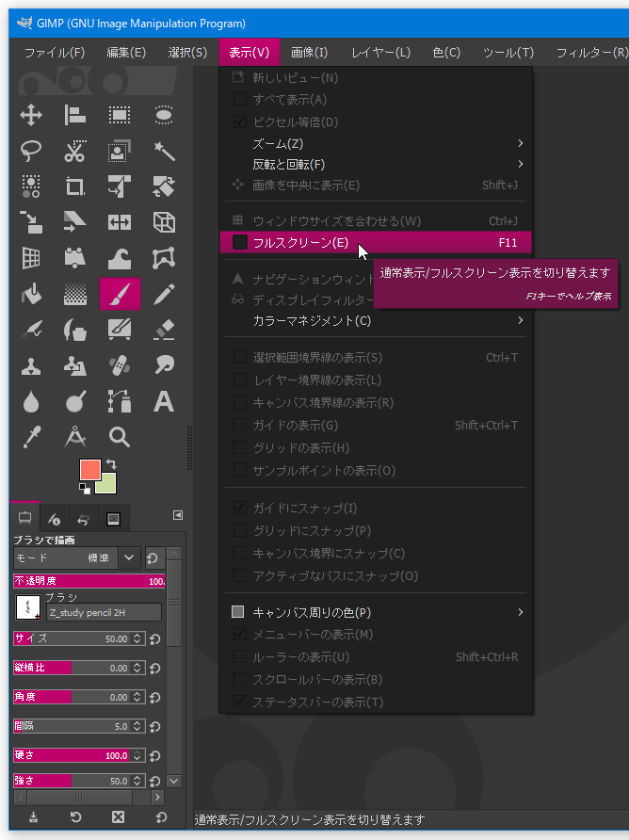Open the tool options panel configure menu arrow
629x840 pixels.
point(178,515)
